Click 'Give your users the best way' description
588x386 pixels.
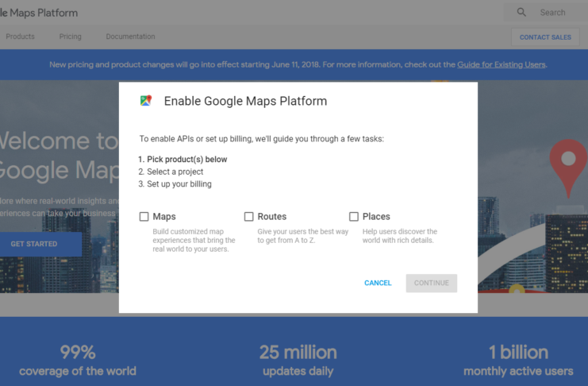coord(302,236)
